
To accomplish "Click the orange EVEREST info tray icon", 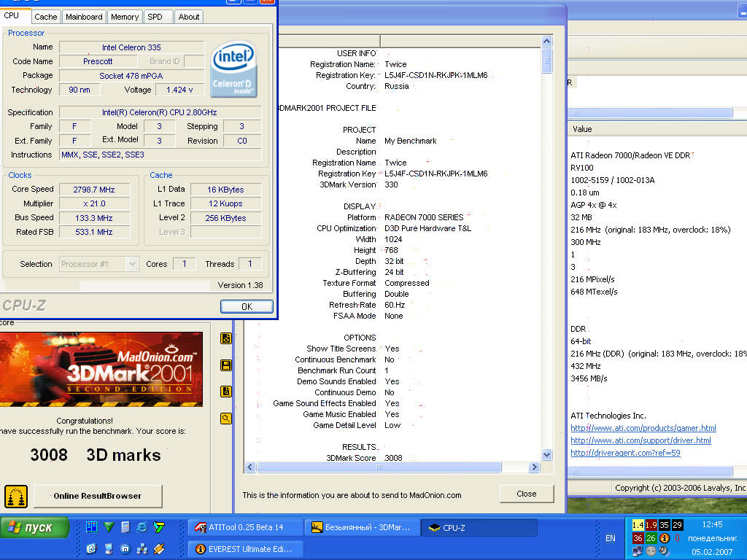I will click(664, 538).
